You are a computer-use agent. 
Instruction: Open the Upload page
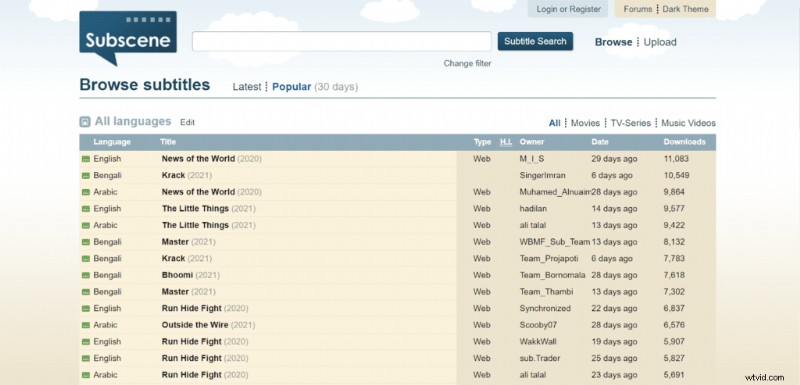click(660, 42)
